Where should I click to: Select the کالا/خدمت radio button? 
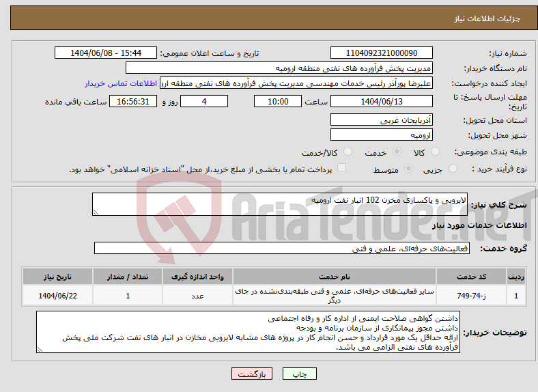pos(348,152)
